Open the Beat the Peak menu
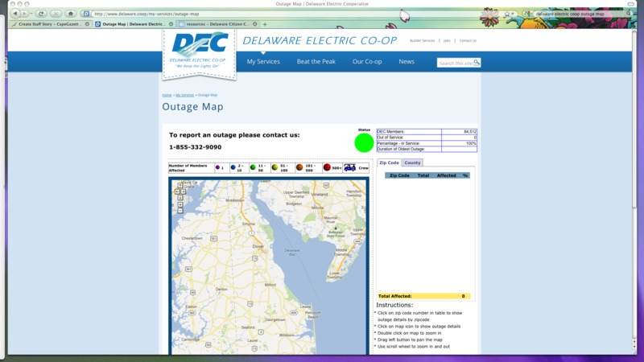The height and width of the screenshot is (362, 644). [x=316, y=62]
